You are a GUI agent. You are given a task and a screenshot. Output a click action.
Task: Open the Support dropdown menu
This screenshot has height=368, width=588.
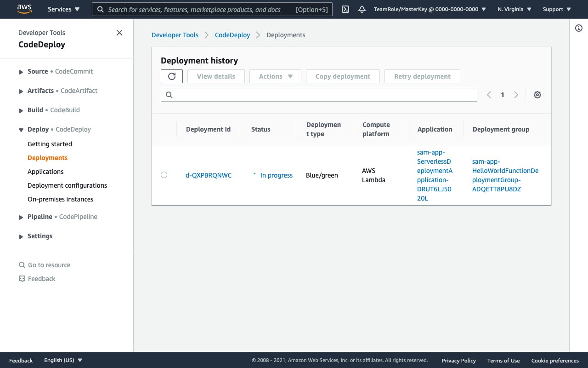click(556, 9)
